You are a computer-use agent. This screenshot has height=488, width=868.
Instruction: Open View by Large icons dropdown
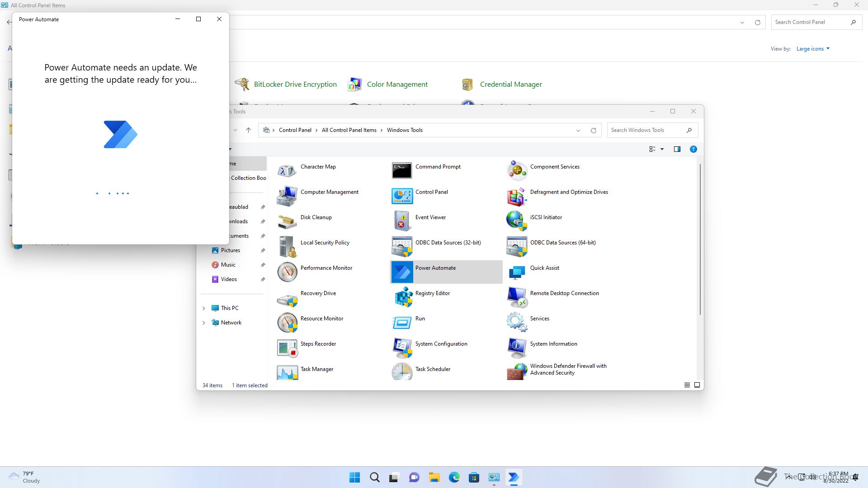point(813,49)
